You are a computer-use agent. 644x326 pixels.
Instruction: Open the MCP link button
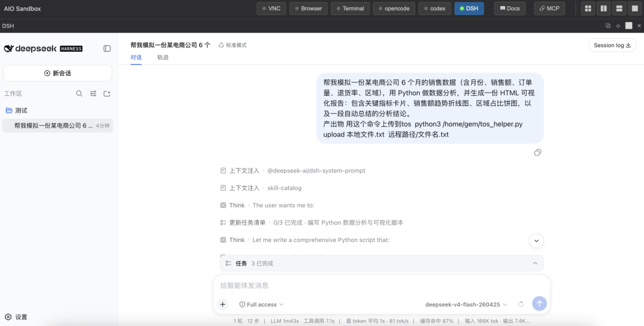550,8
